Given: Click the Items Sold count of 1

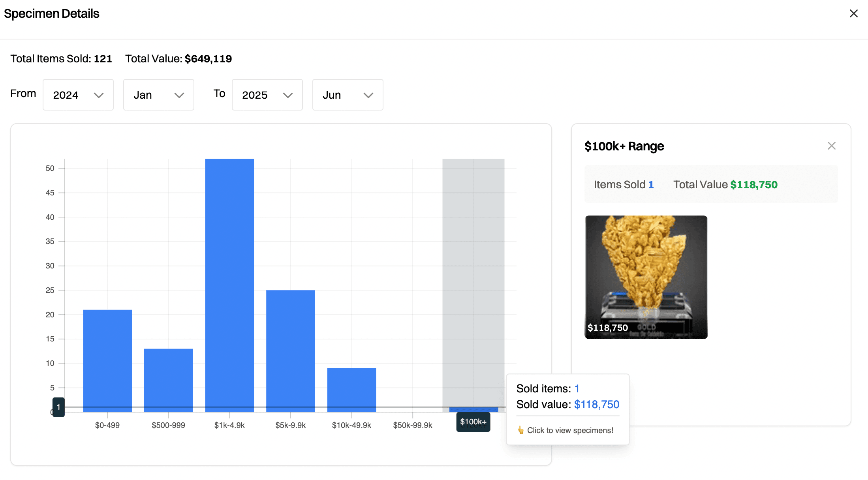Looking at the screenshot, I should coord(651,184).
